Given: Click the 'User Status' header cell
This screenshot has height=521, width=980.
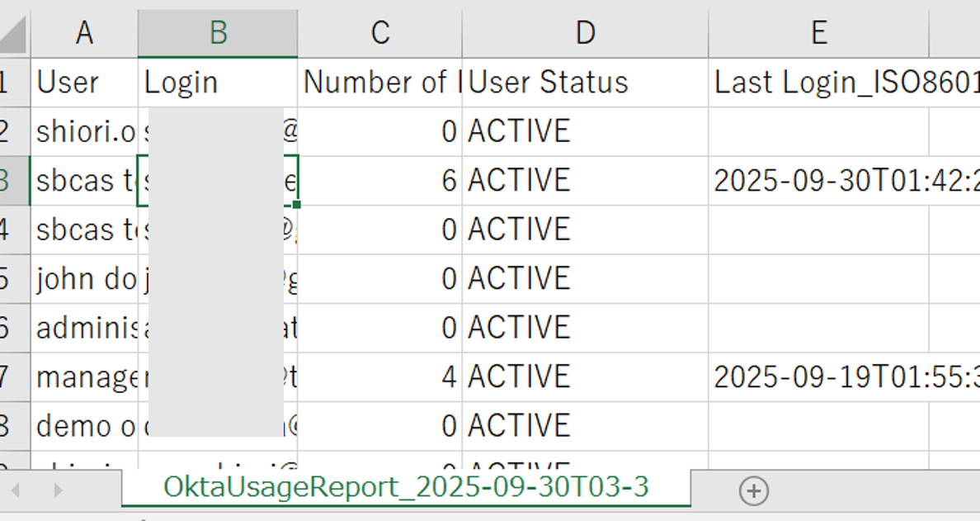Looking at the screenshot, I should pyautogui.click(x=585, y=83).
